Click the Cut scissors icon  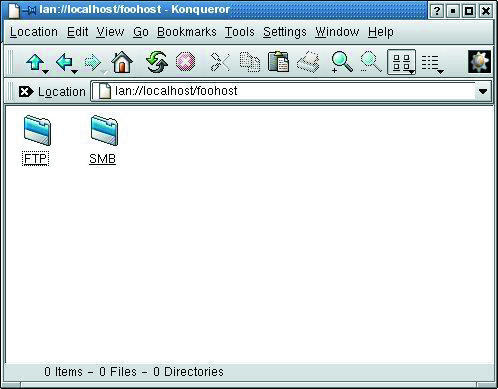click(220, 62)
